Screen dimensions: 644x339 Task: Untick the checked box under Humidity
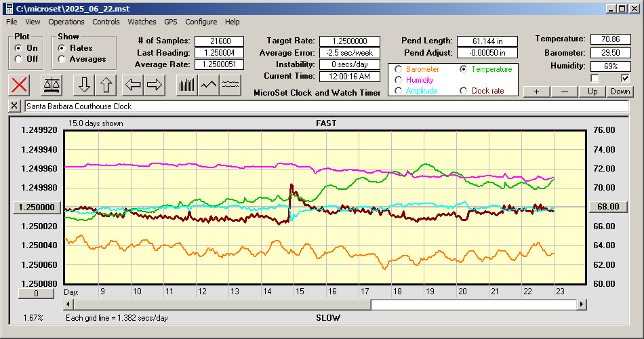(625, 78)
